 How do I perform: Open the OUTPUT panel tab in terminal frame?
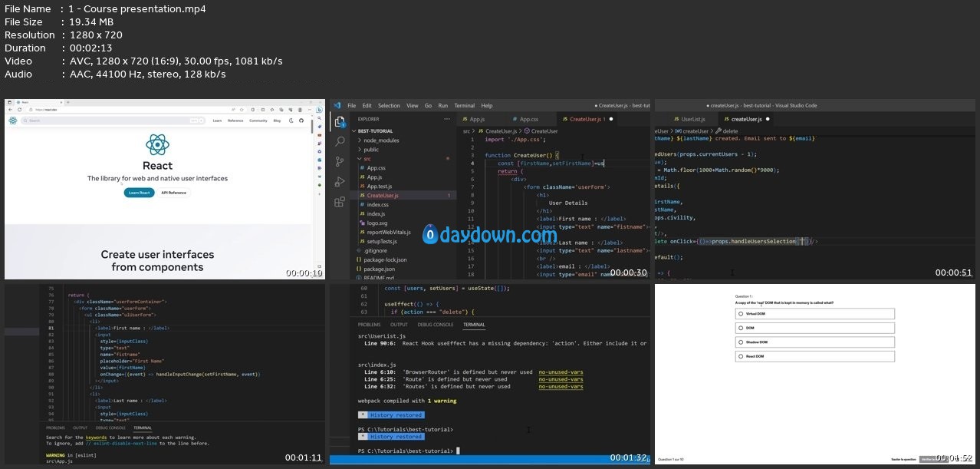399,325
